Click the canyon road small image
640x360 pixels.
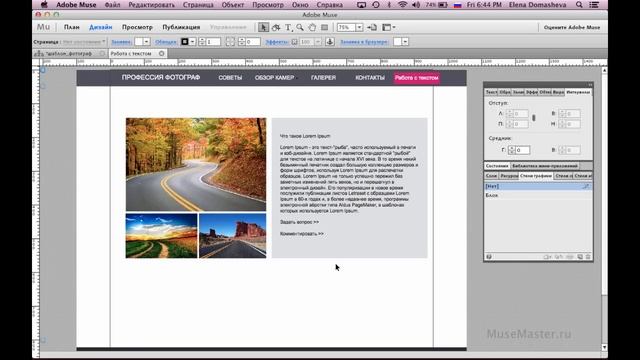pyautogui.click(x=233, y=236)
